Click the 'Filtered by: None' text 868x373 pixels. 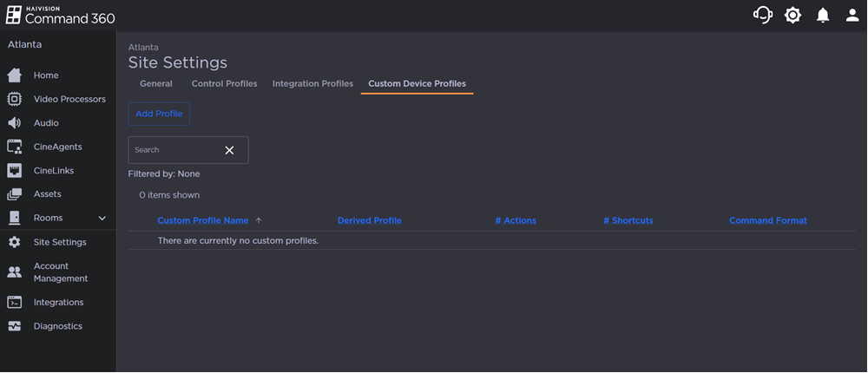coord(164,173)
